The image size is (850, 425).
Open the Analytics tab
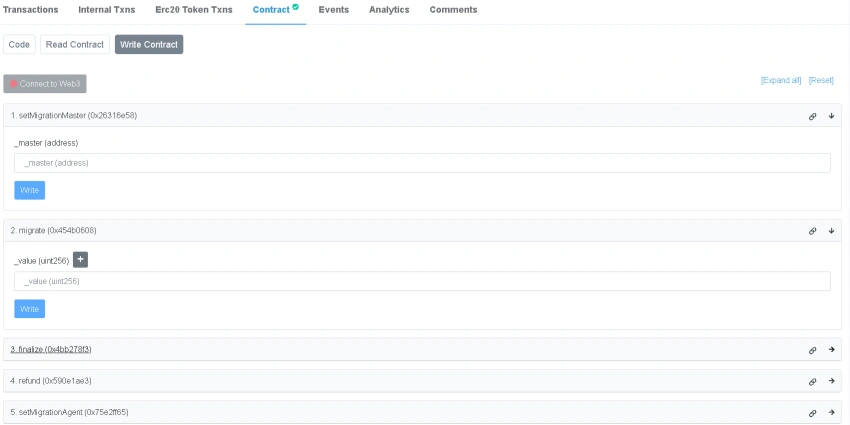coord(389,10)
